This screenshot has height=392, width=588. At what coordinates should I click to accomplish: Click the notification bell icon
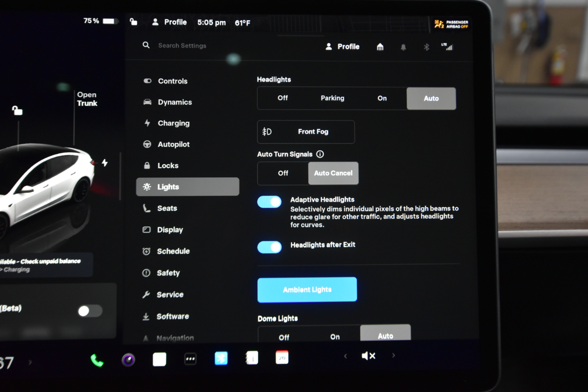[403, 47]
